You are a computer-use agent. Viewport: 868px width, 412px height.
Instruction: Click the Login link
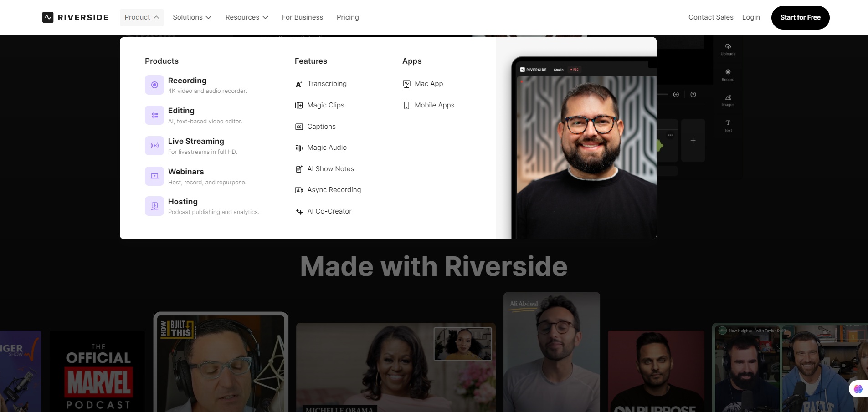tap(751, 17)
